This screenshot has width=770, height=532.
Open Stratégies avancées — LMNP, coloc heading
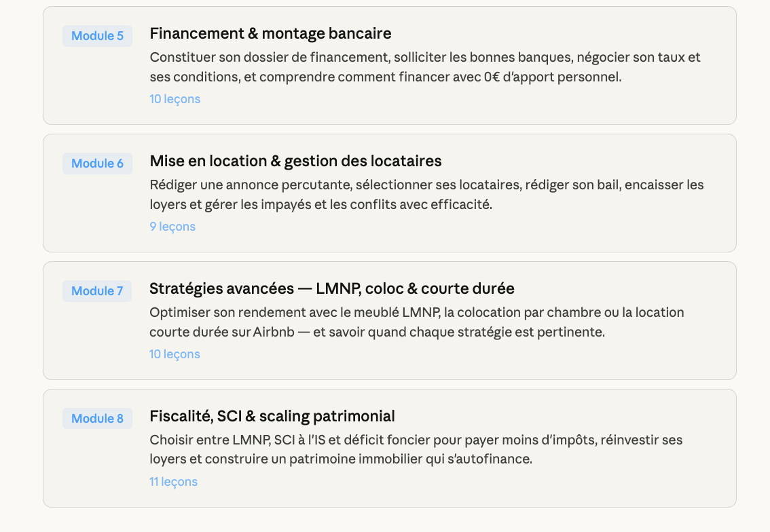331,288
